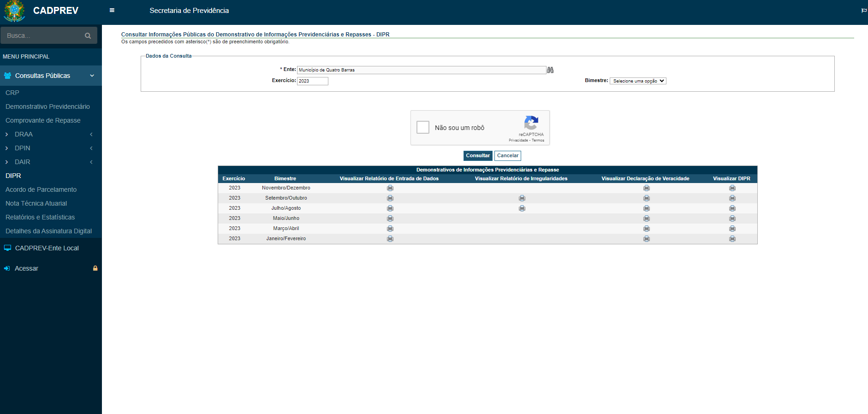Open Acordo de Parcelamento menu item
The width and height of the screenshot is (868, 414).
(41, 189)
